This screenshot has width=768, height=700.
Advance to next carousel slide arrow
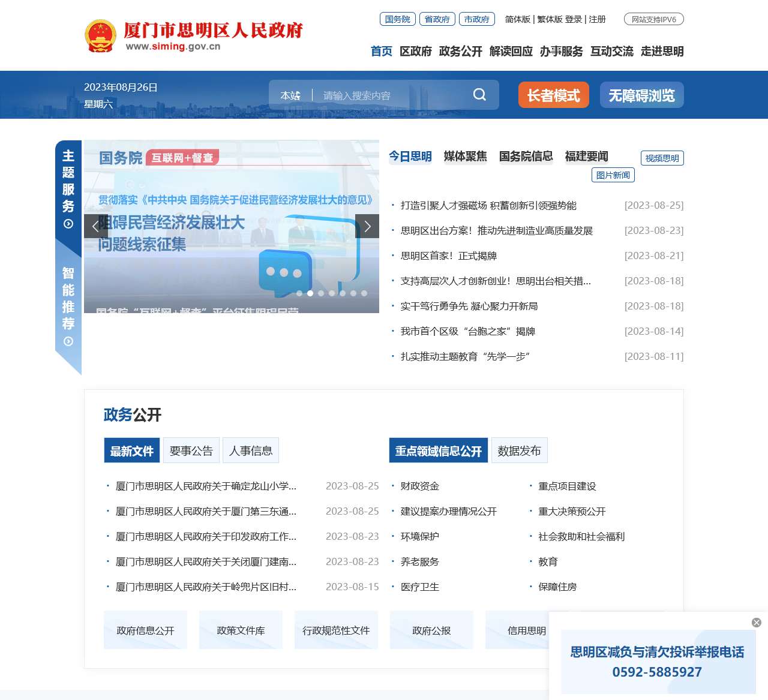click(x=367, y=226)
